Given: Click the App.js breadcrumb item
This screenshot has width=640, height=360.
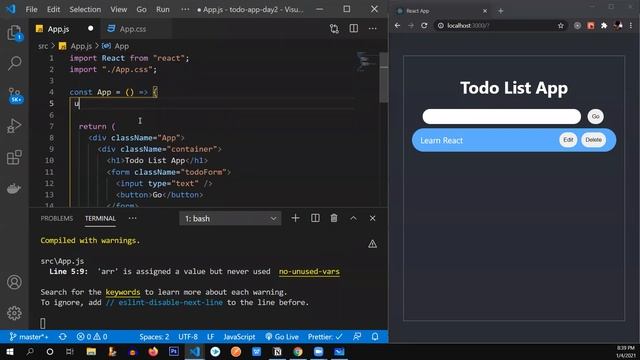Looking at the screenshot, I should (76, 46).
